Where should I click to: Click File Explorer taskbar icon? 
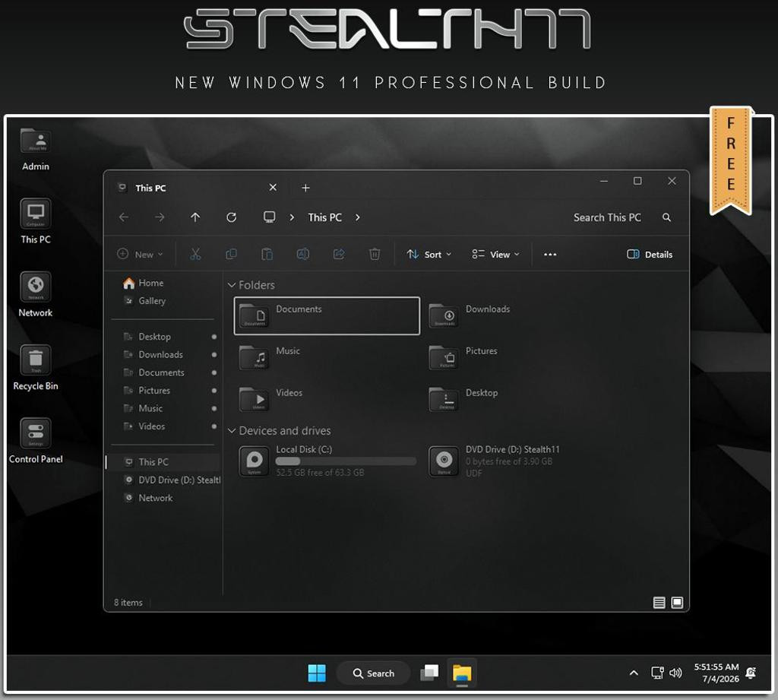[461, 673]
